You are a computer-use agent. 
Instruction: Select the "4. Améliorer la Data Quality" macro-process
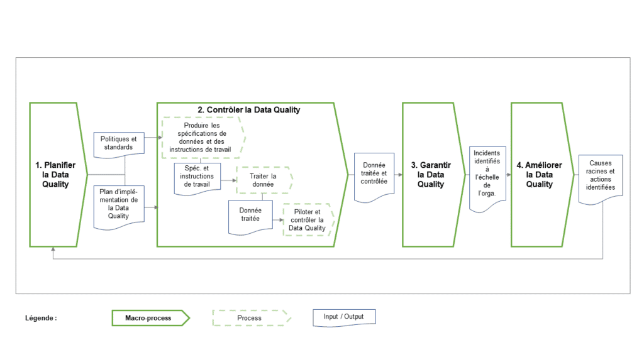click(538, 174)
